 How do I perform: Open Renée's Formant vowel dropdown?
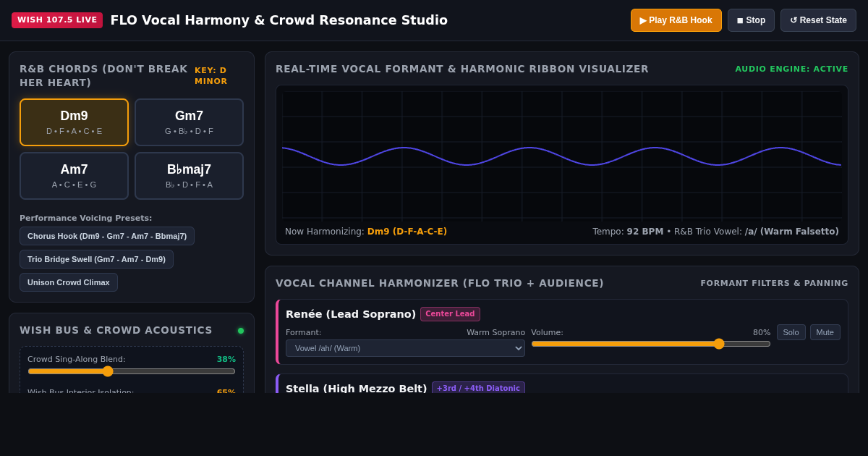405,348
